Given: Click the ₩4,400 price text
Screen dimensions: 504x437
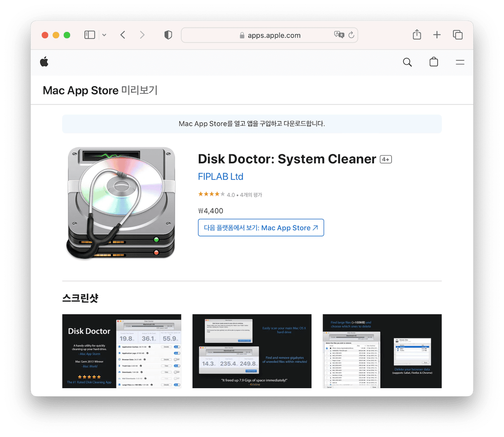Looking at the screenshot, I should click(x=211, y=211).
